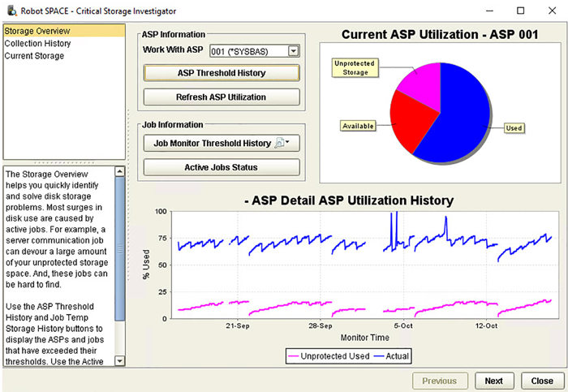Click Actual legend entry

392,356
